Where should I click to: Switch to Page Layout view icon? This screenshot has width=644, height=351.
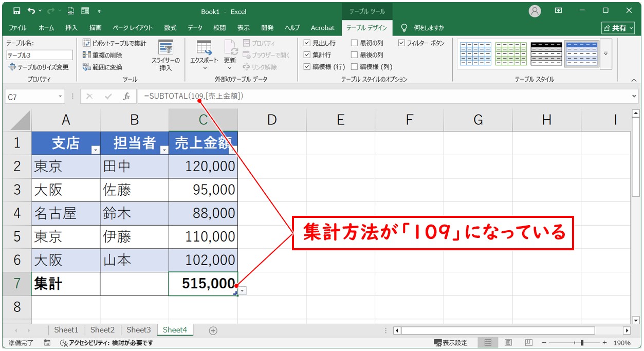click(508, 343)
